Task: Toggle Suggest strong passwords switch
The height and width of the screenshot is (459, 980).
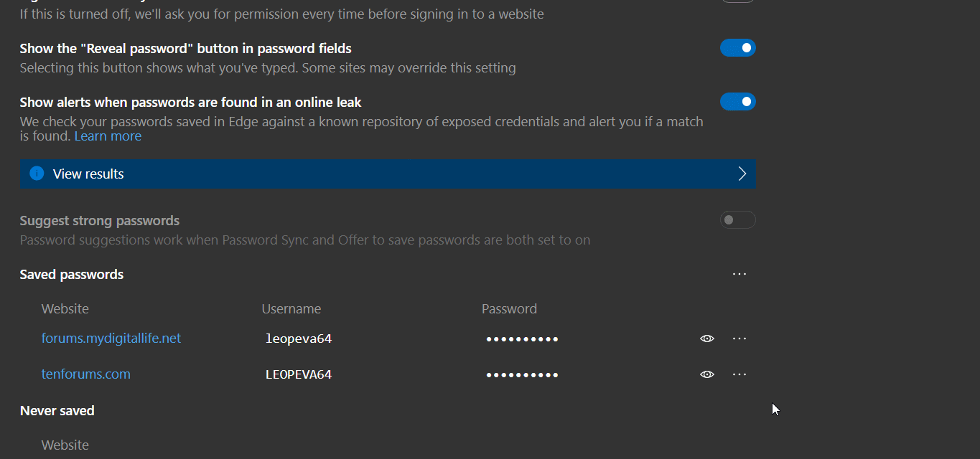Action: click(x=738, y=220)
